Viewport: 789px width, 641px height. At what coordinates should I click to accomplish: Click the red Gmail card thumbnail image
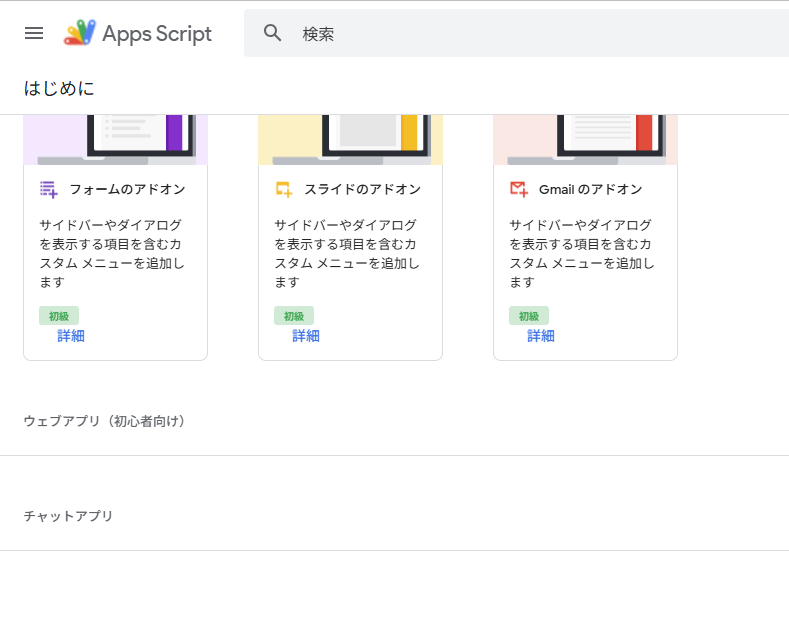click(585, 139)
